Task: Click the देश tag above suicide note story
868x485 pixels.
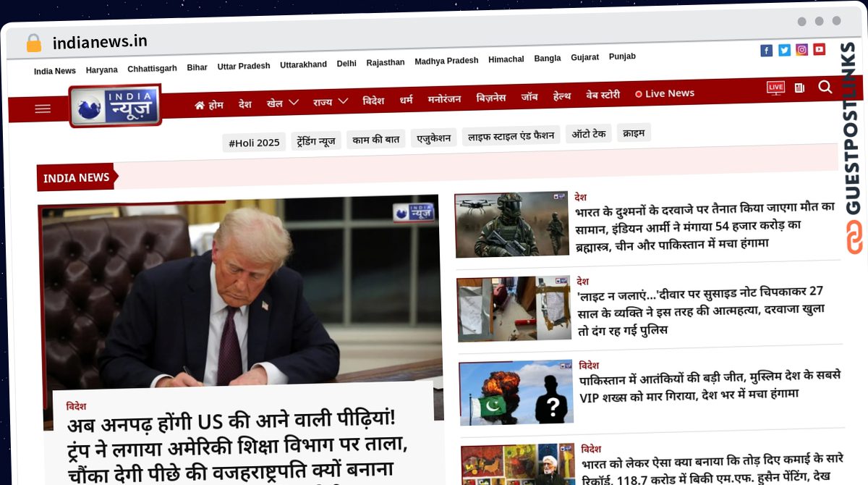Action: [x=583, y=281]
